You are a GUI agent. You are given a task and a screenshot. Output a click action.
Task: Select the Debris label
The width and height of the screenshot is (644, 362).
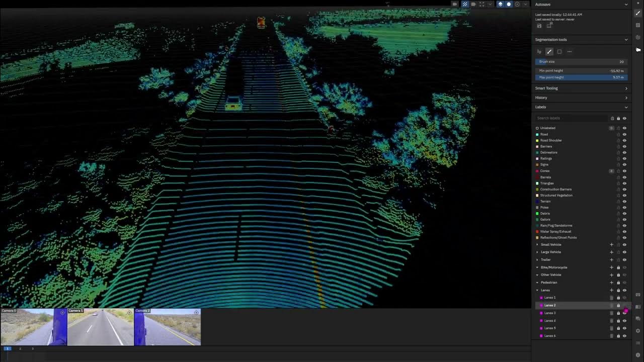tap(545, 213)
